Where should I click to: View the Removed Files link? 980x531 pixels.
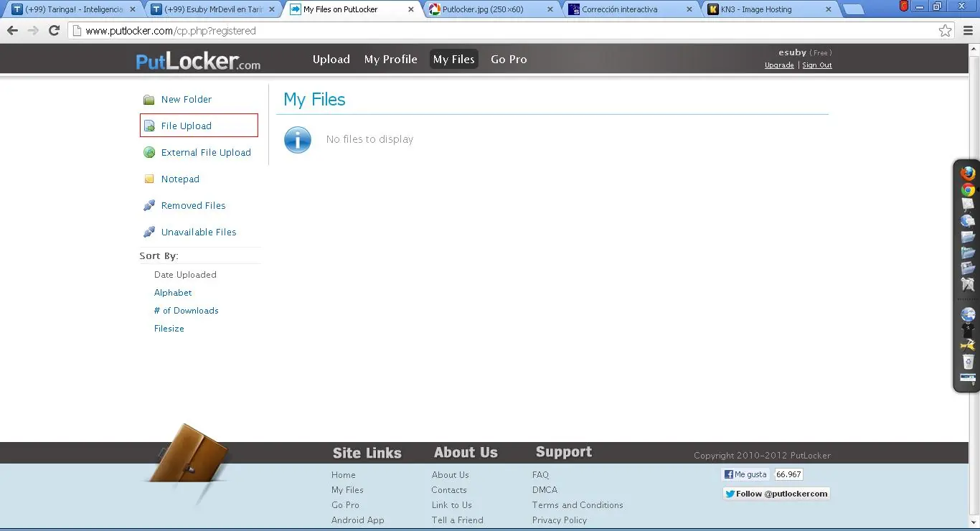tap(193, 206)
